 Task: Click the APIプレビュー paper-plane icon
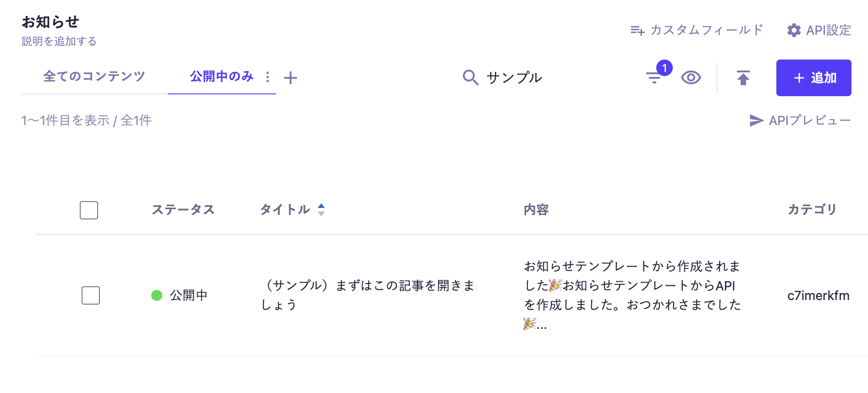(x=756, y=120)
